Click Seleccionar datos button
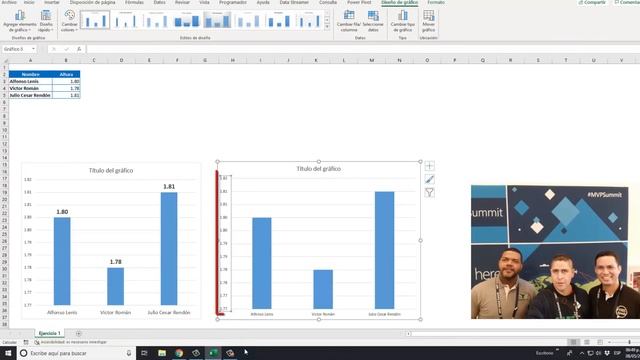Image resolution: width=640 pixels, height=360 pixels. [x=373, y=21]
